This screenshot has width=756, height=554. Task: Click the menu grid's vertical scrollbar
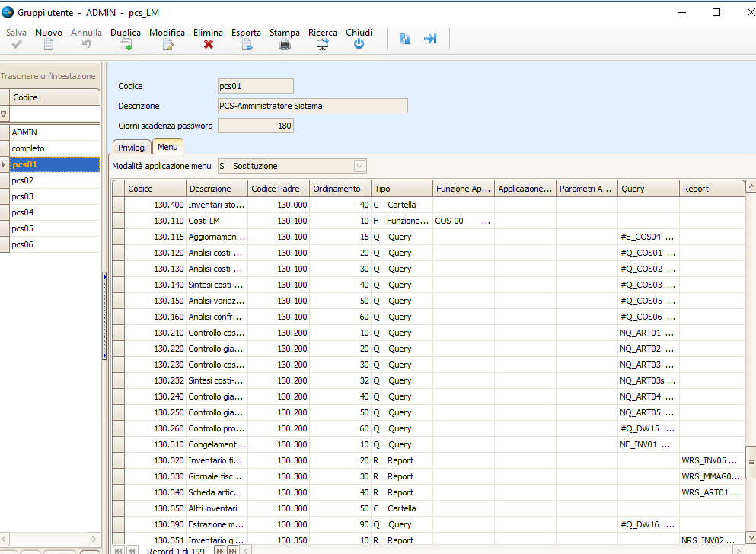tap(750, 461)
